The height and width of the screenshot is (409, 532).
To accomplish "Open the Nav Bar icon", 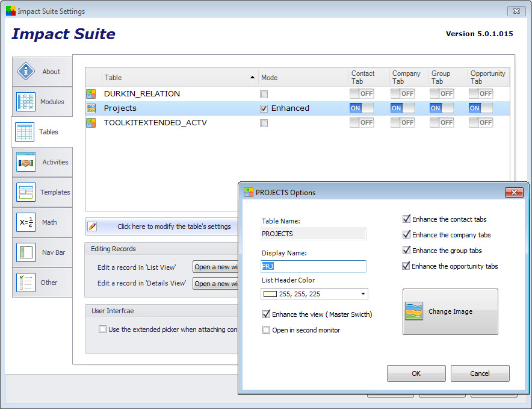I will [x=26, y=252].
